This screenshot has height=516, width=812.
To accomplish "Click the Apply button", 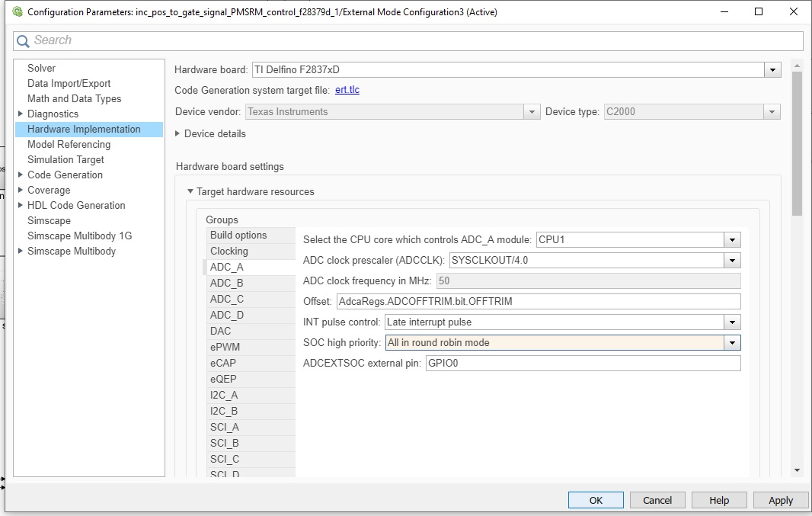I will [x=781, y=501].
